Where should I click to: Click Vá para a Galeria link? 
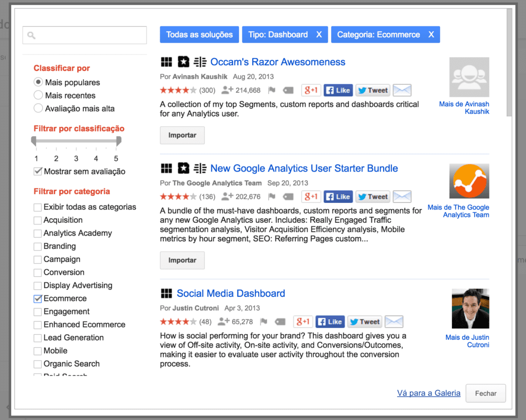click(x=429, y=393)
